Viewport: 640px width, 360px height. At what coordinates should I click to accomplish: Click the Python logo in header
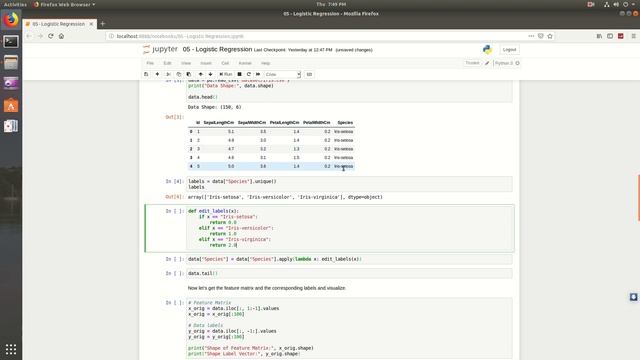tap(487, 49)
